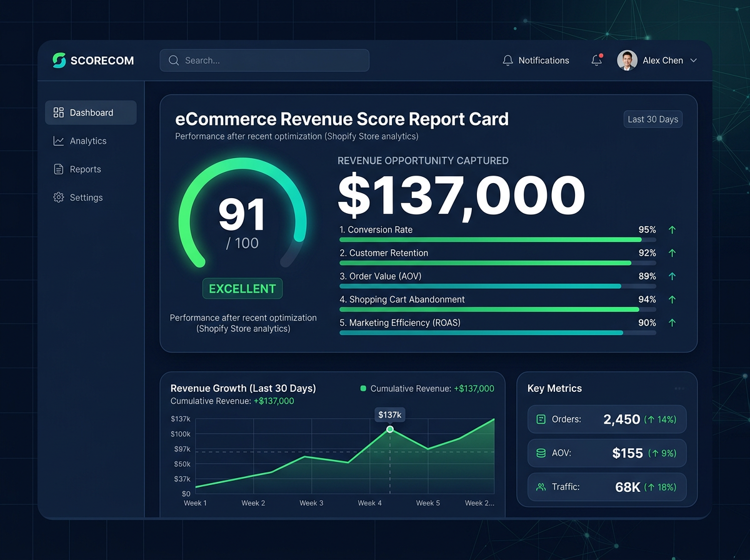Screen dimensions: 750x560
Task: Click the SCORECOM logo icon
Action: (x=59, y=61)
